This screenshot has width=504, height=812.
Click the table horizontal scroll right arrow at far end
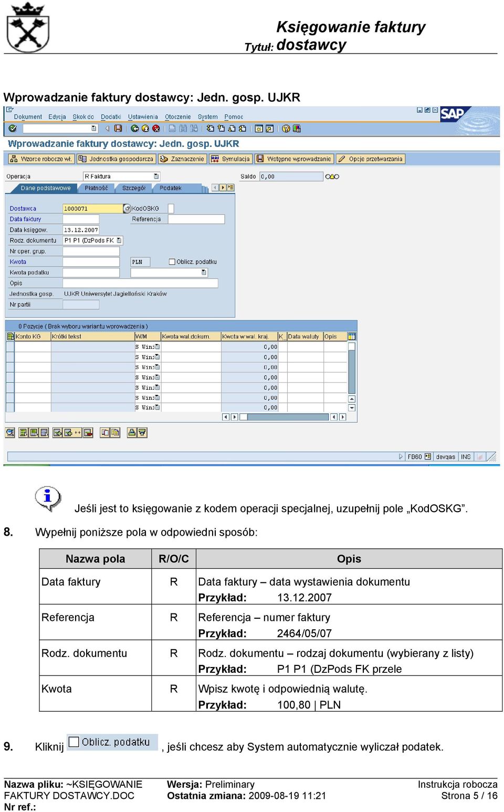[x=343, y=417]
